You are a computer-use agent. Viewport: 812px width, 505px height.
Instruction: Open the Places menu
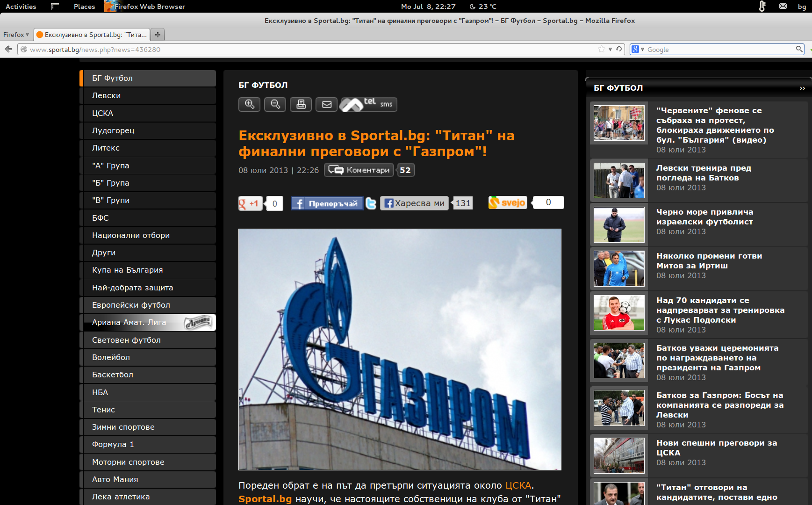(x=84, y=7)
